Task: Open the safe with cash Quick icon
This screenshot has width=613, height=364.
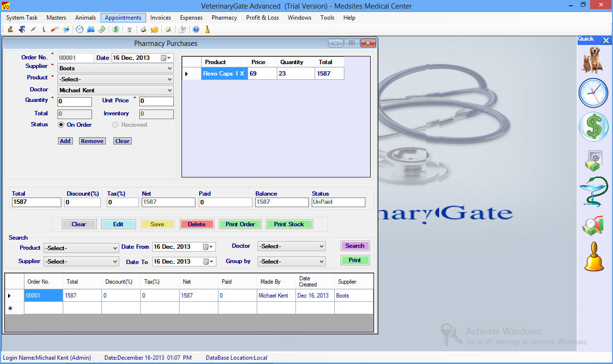Action: click(593, 161)
